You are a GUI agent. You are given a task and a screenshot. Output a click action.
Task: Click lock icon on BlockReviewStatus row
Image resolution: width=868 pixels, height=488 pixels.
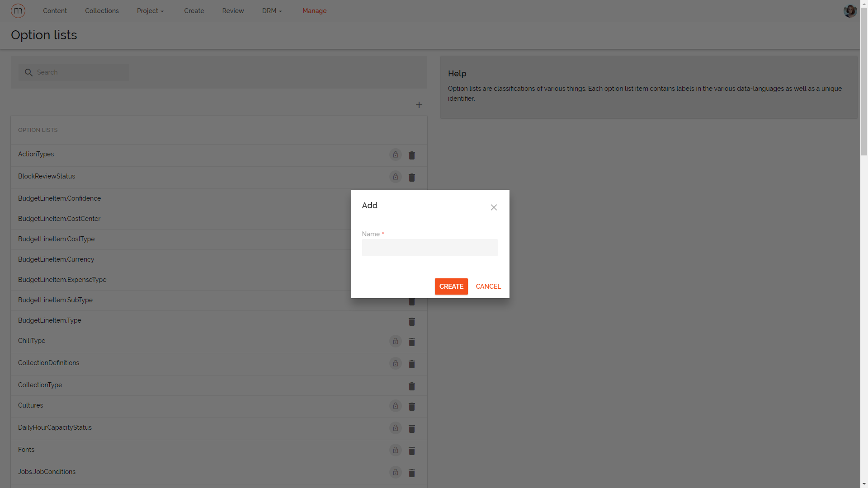click(396, 177)
